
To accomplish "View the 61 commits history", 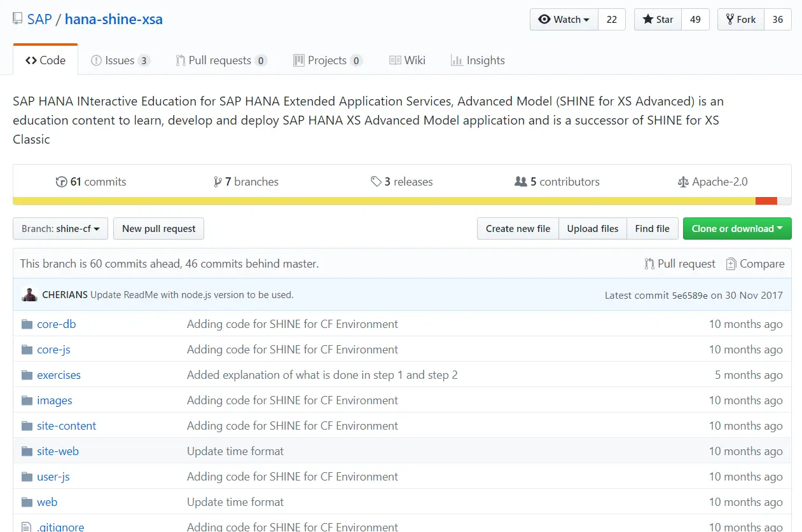I will tap(91, 182).
